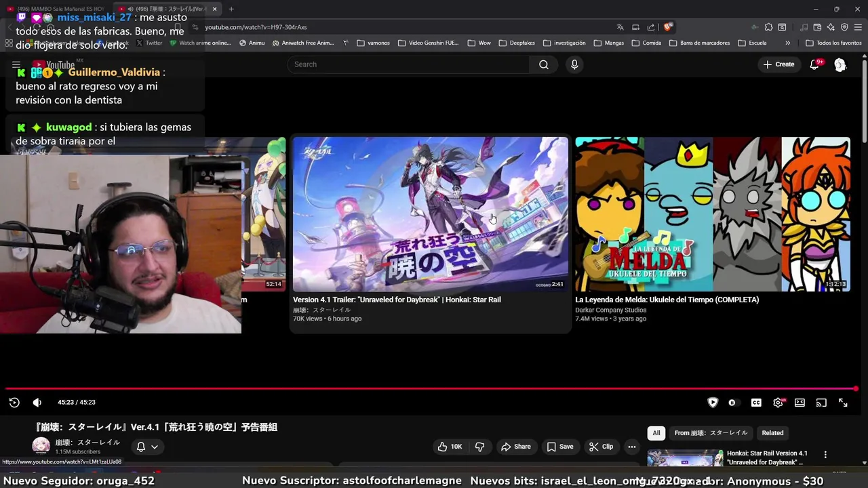Open Version 4.1 Trailer video title
868x488 pixels.
click(397, 300)
